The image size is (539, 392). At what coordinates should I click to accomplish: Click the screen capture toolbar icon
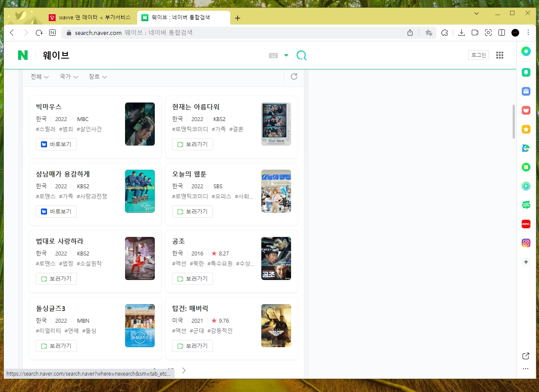(488, 33)
